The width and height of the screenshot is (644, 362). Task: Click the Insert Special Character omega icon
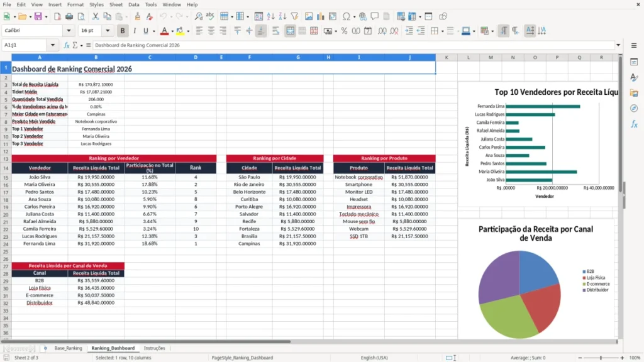tap(347, 16)
